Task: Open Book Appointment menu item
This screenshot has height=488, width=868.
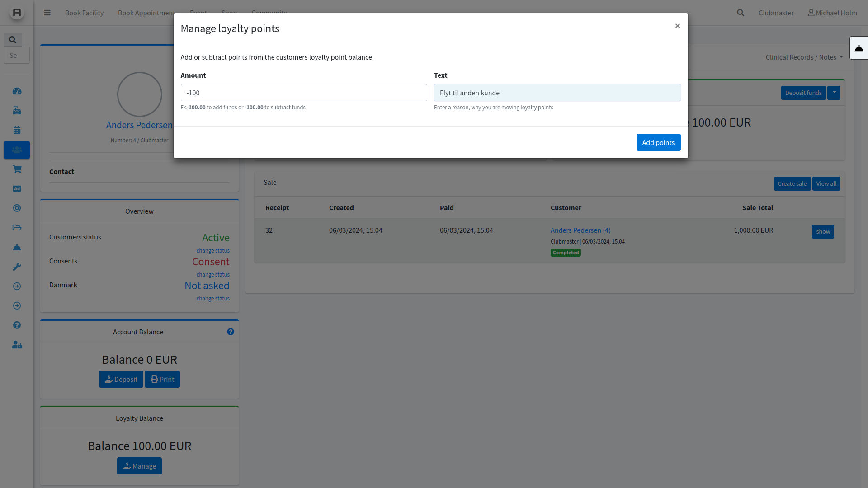Action: point(146,13)
